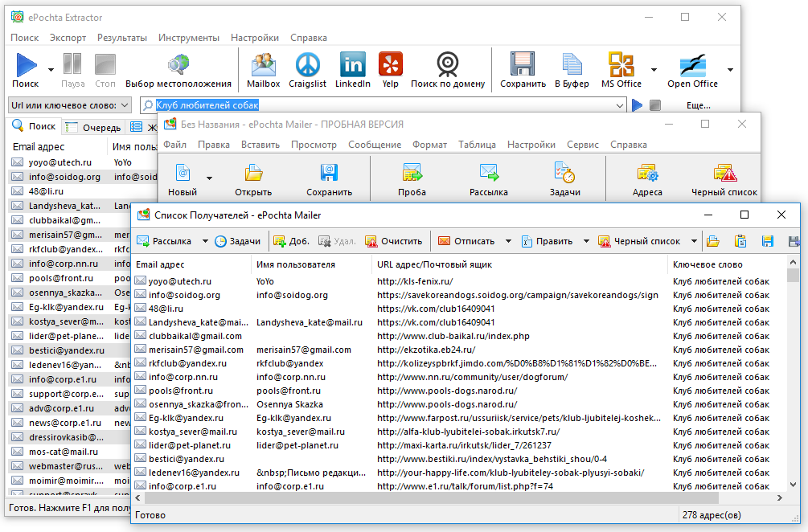This screenshot has width=808, height=532.
Task: Open the Craigslist search tool
Action: (307, 70)
